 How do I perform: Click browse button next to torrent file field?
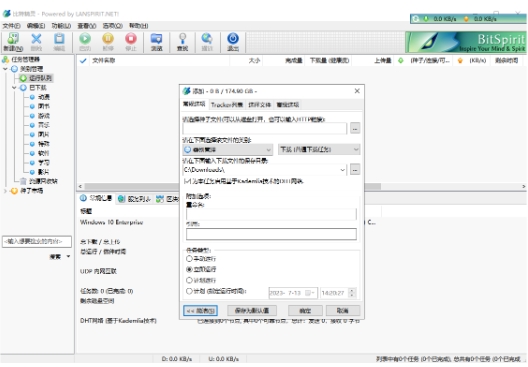point(355,128)
